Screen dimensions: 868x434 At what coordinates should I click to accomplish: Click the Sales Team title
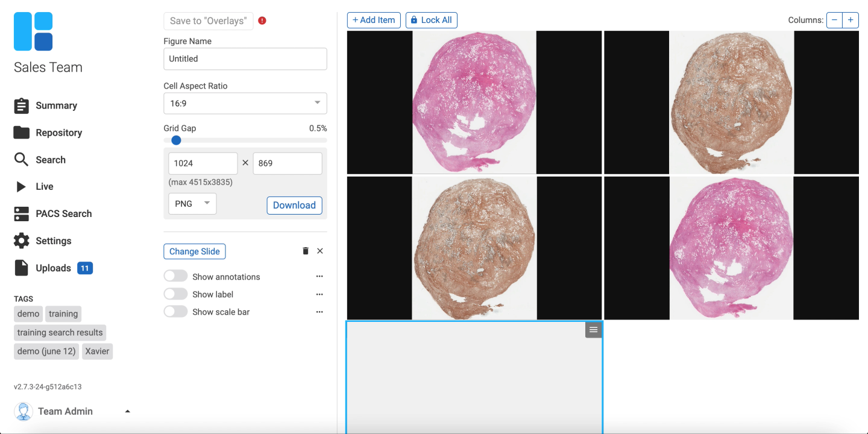point(48,68)
